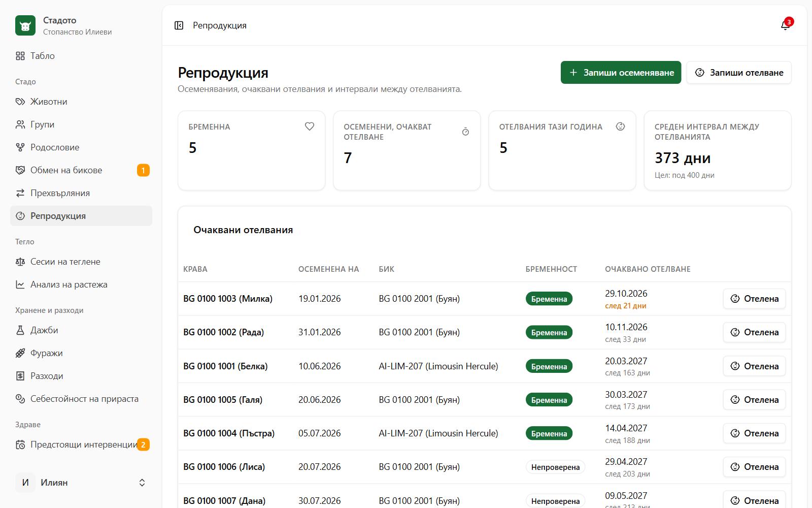Click the Репродукция sidebar icon
Screen dimensions: 812x508
[20, 216]
